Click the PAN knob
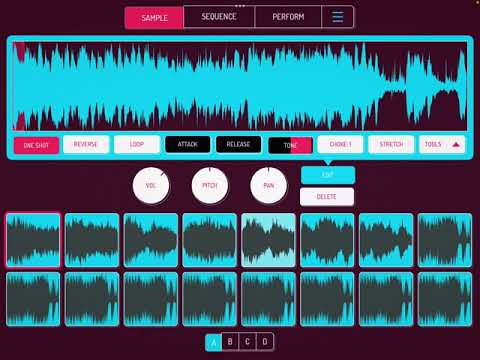The height and width of the screenshot is (360, 480). (x=269, y=185)
